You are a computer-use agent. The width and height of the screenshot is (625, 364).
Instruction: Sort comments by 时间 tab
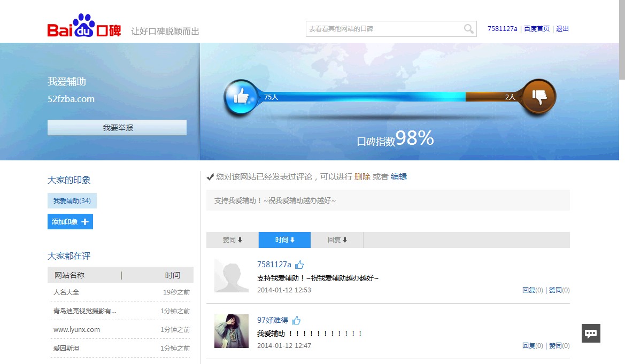click(x=284, y=240)
